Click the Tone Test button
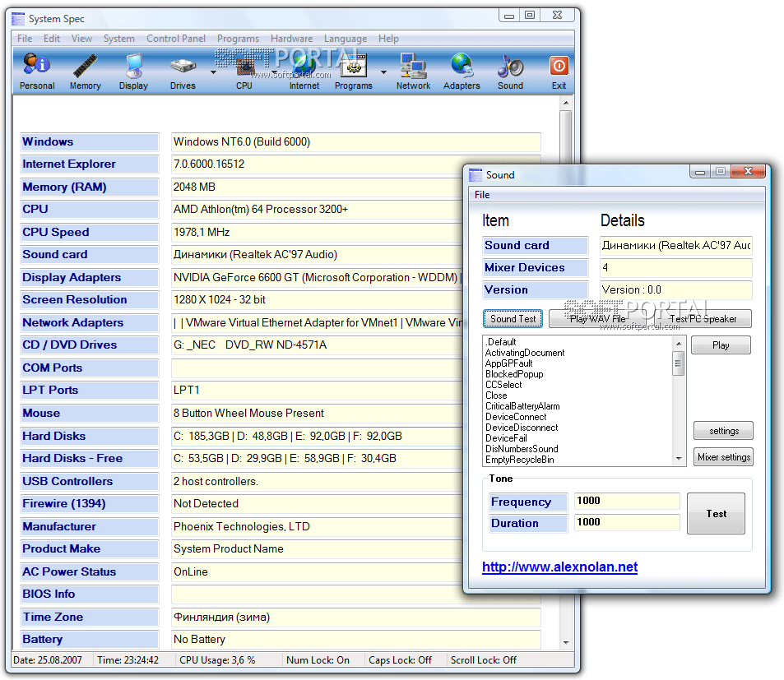The height and width of the screenshot is (680, 784). coord(716,514)
